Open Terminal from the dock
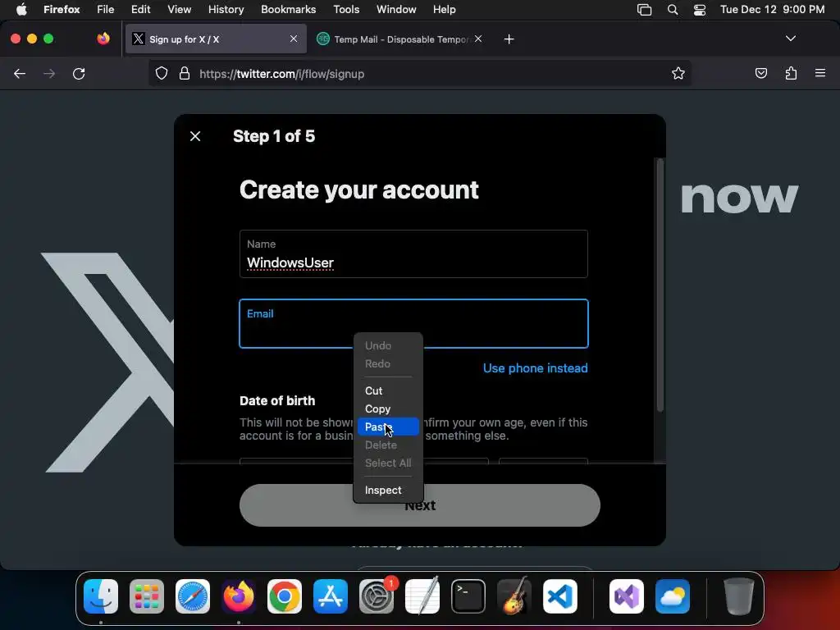840x630 pixels. tap(468, 596)
